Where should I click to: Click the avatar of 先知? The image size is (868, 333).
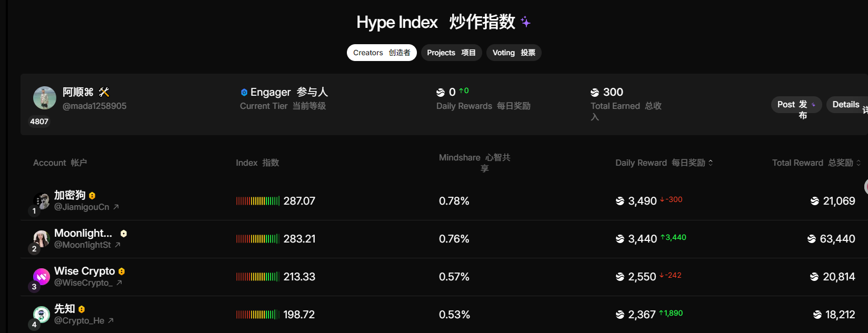(x=42, y=315)
